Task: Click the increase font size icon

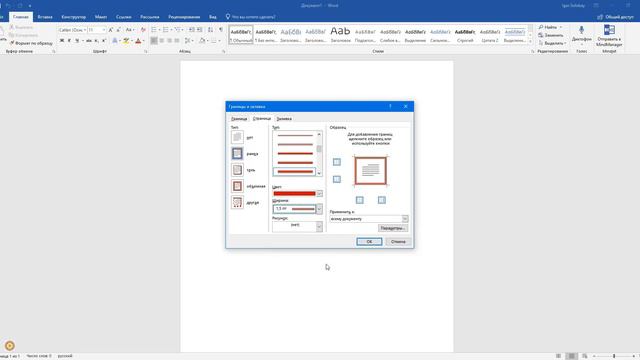Action: [x=111, y=30]
